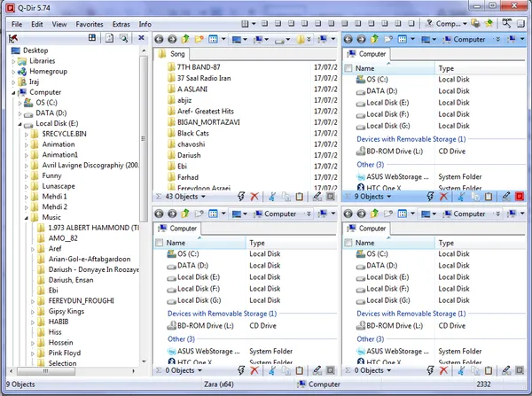532x396 pixels.
Task: Create new folder in the Song pane
Action: click(199, 39)
